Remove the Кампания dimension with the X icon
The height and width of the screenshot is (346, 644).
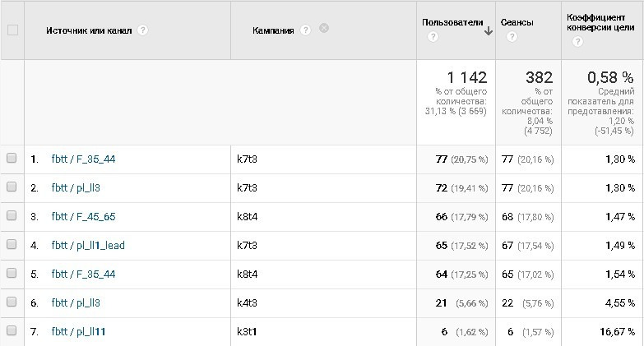pos(324,29)
